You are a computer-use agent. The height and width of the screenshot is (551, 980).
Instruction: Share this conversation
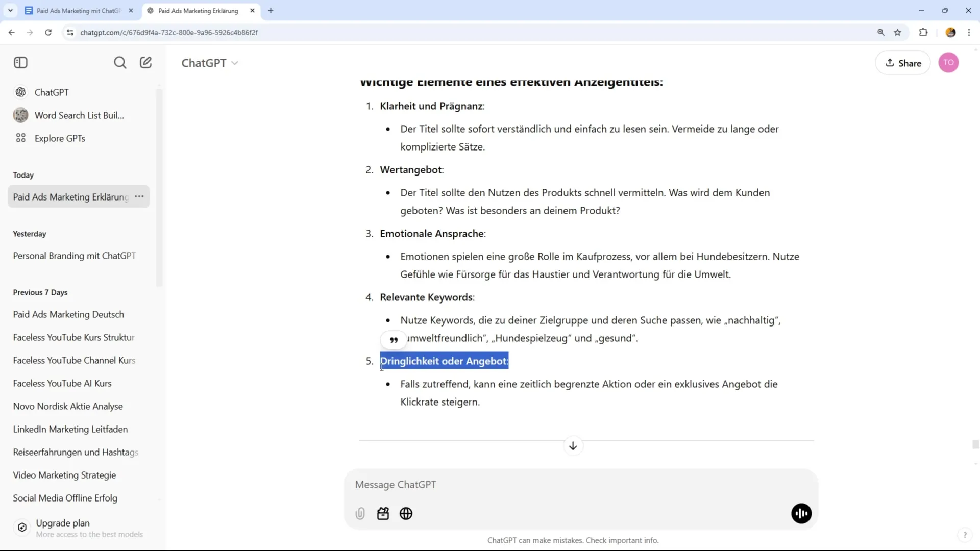point(903,63)
